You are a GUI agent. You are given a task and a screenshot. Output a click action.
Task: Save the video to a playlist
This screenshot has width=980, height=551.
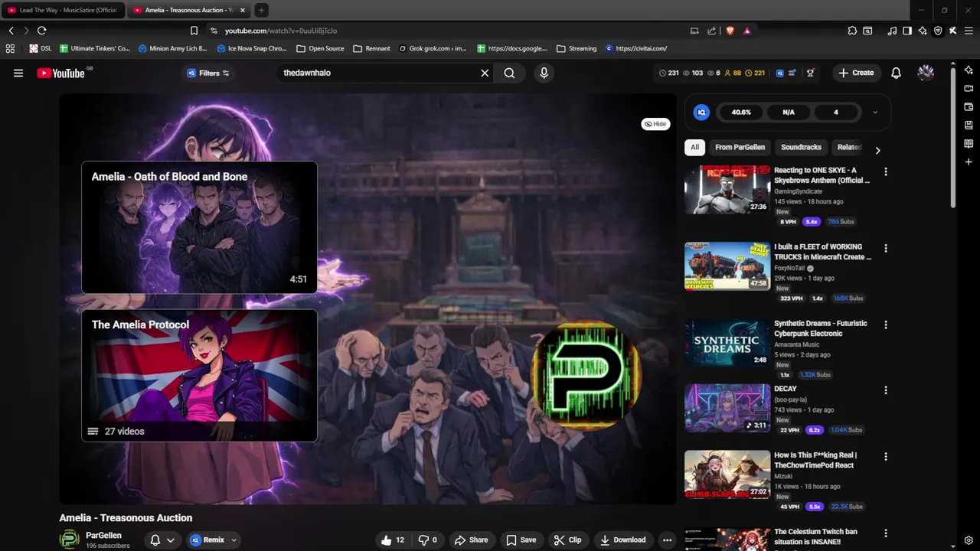click(521, 540)
